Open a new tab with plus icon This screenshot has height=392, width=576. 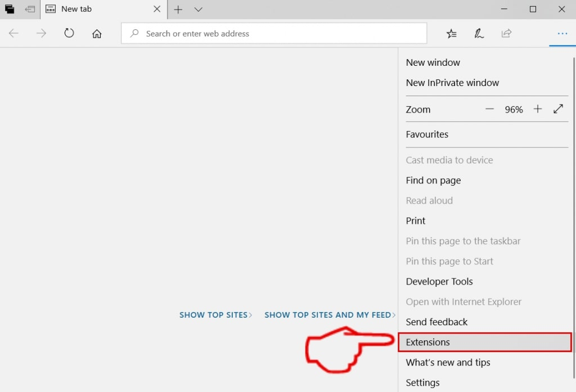(178, 9)
